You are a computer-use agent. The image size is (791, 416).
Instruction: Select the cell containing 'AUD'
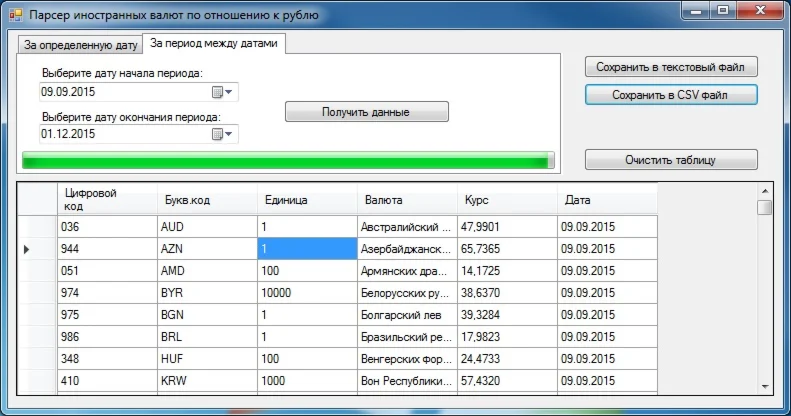[207, 227]
